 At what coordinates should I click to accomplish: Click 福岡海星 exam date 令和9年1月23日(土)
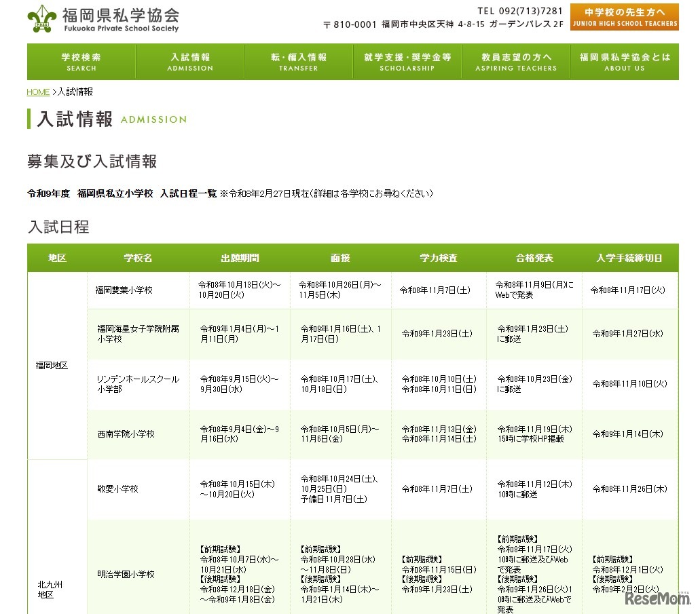[437, 334]
